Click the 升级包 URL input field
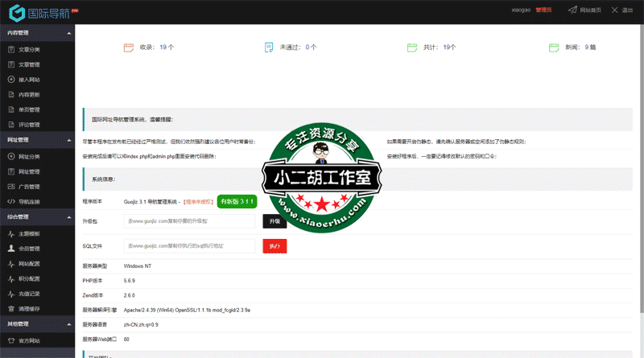 click(x=189, y=220)
